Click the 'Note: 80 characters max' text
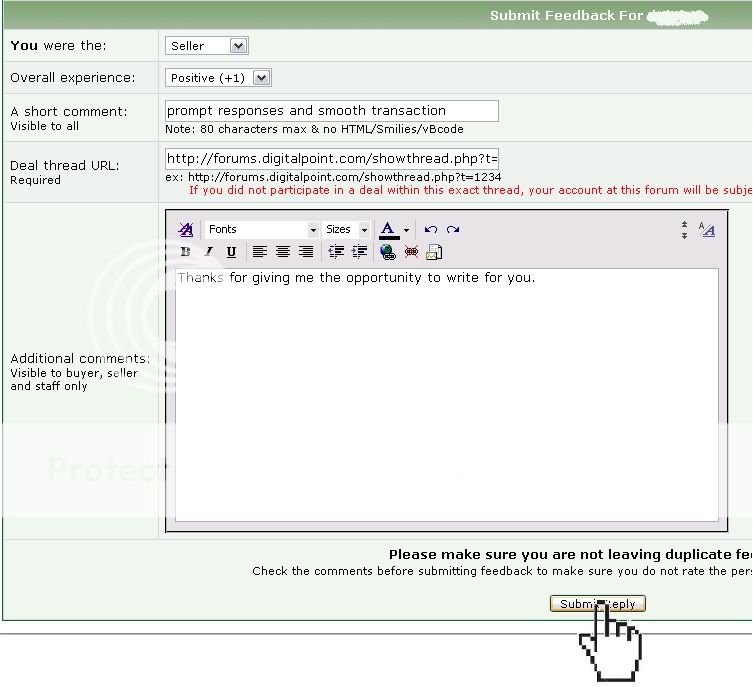 pos(314,129)
